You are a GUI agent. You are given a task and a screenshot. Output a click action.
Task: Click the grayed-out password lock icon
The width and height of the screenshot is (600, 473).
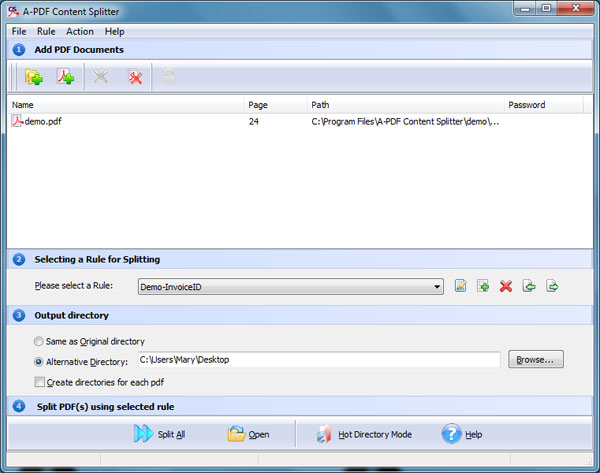coord(169,77)
